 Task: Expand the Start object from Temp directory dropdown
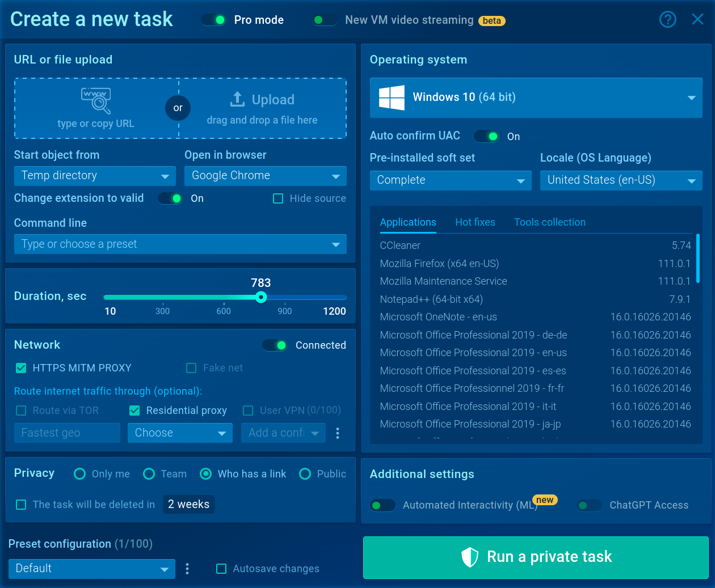point(95,176)
